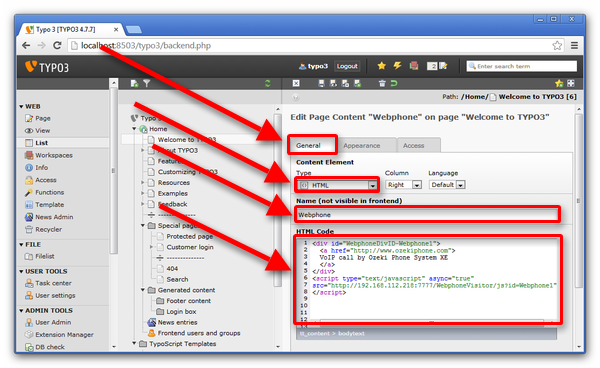The height and width of the screenshot is (368, 600).
Task: Click the Name field containing Webphone
Action: click(427, 215)
